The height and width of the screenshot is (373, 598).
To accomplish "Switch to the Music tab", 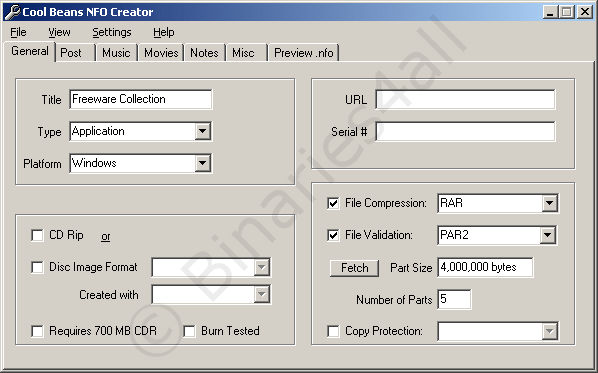I will [116, 53].
